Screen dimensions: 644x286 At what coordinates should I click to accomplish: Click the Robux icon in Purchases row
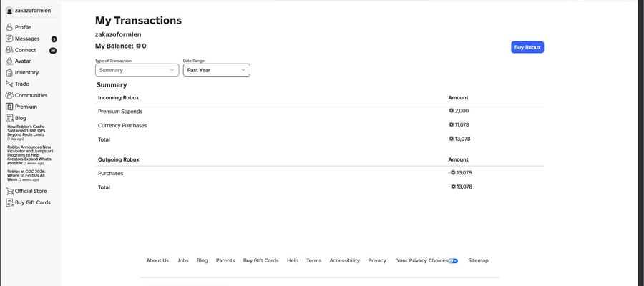tap(453, 173)
